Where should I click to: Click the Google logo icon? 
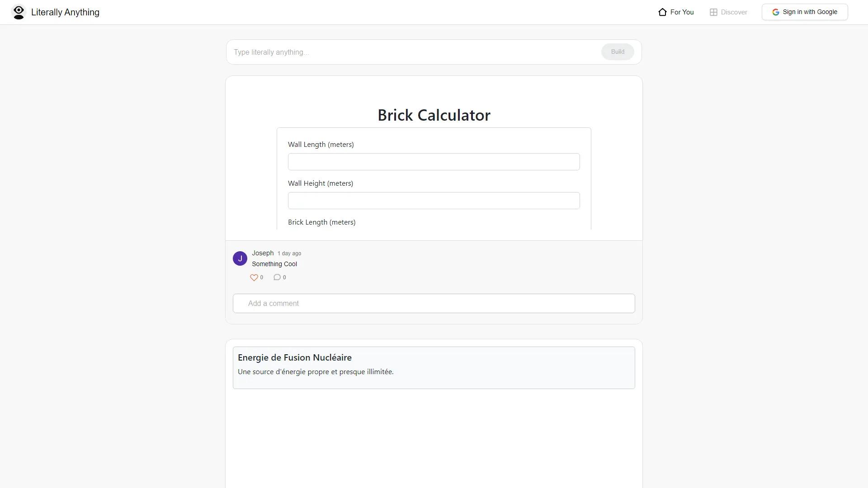pos(776,12)
